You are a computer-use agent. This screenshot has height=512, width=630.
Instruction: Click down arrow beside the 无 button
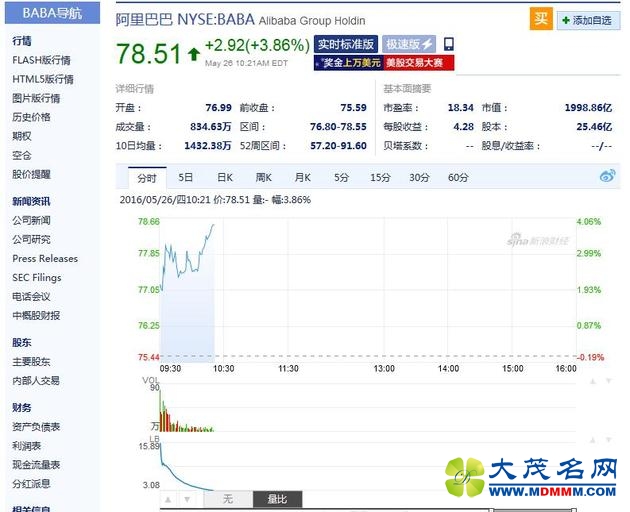tap(187, 500)
